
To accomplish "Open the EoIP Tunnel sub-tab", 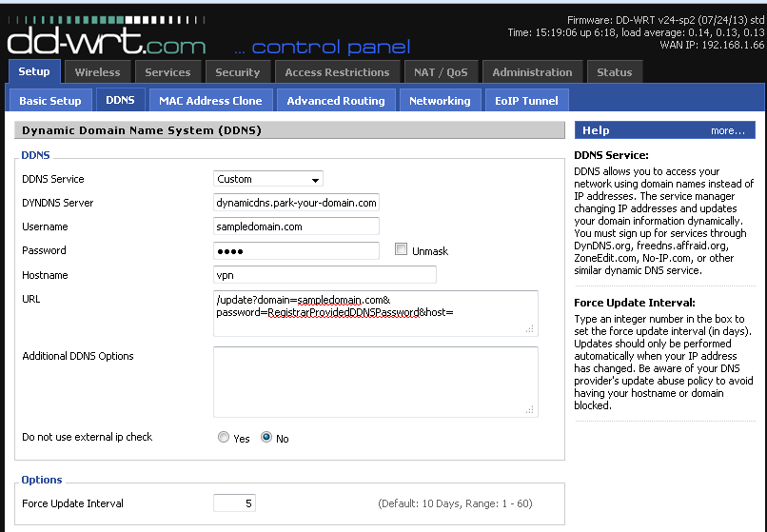I will tap(527, 100).
